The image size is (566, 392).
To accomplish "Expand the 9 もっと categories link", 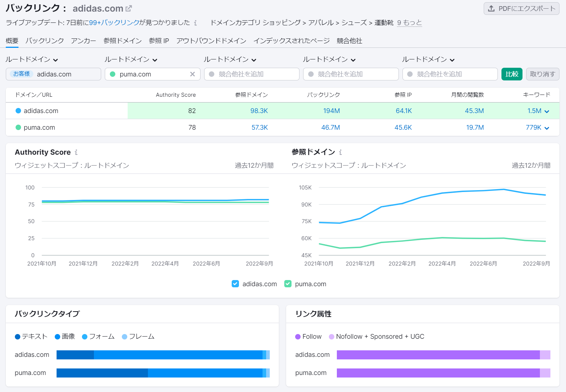I will (409, 22).
